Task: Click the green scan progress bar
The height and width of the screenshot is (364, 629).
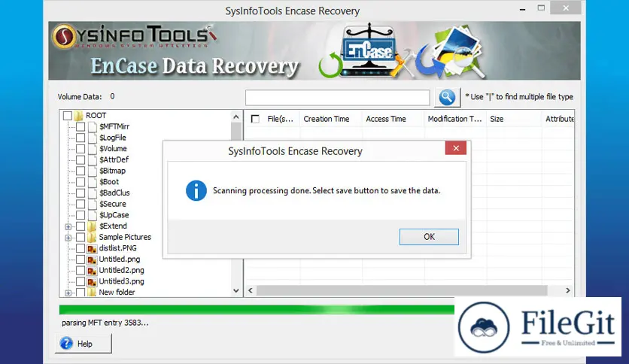Action: [x=257, y=310]
